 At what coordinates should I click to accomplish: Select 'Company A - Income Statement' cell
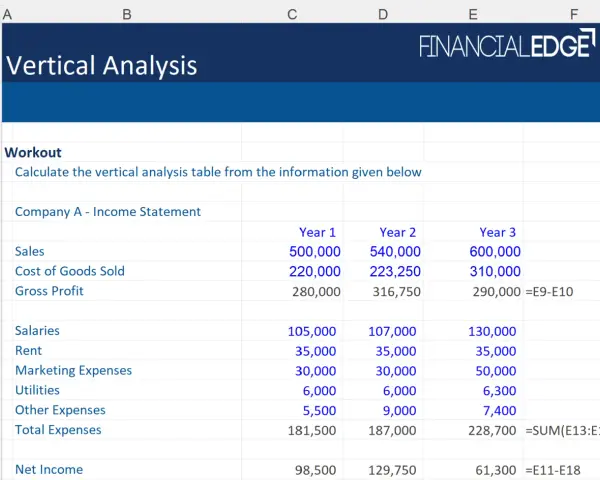pos(108,212)
